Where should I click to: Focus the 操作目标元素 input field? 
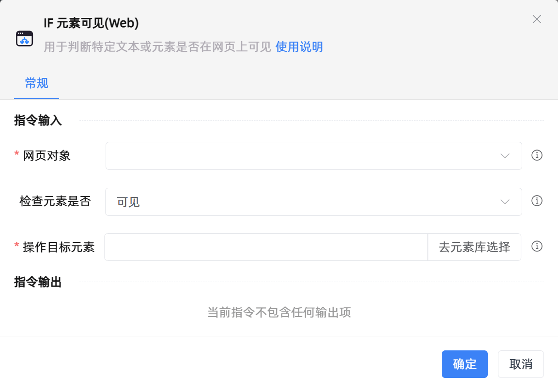[x=266, y=247]
